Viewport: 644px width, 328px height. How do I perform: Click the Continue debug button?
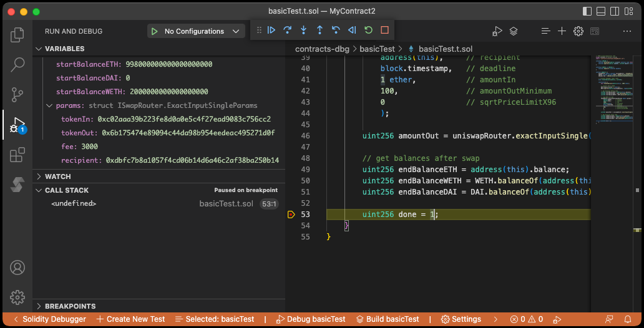[271, 30]
